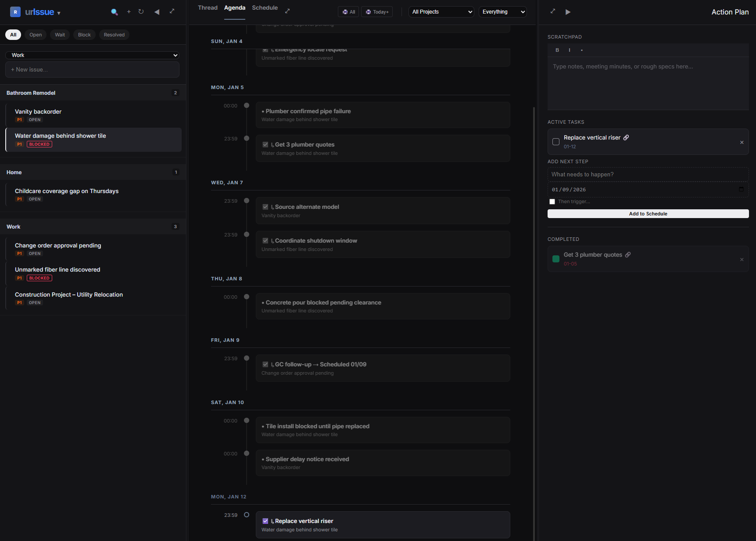The image size is (756, 541).
Task: Open search with the magnifier icon
Action: click(115, 12)
